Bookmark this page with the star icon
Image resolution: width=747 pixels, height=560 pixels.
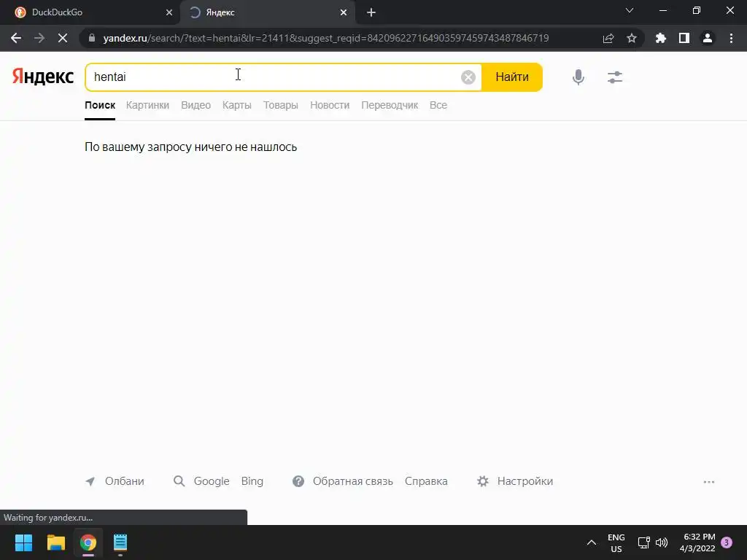point(632,38)
